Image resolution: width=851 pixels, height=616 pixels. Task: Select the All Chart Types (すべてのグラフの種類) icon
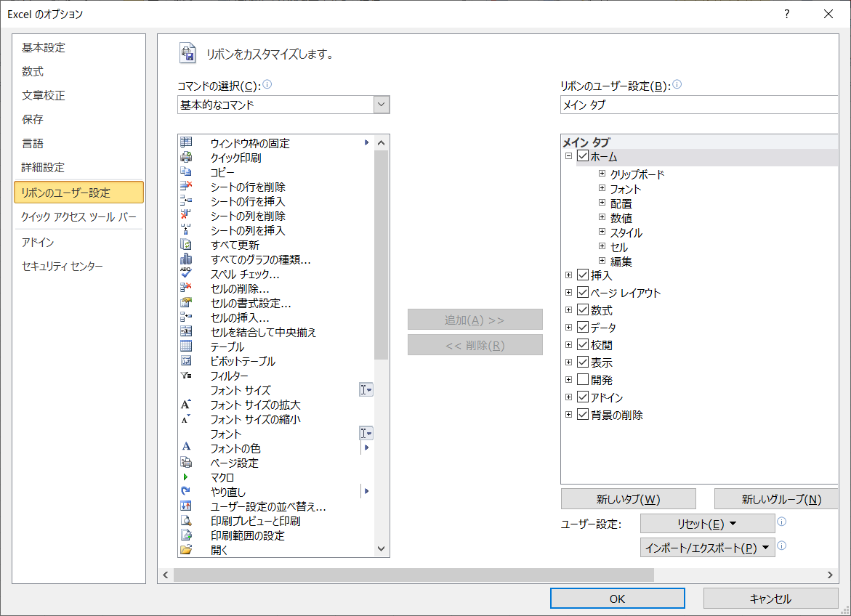[x=186, y=259]
